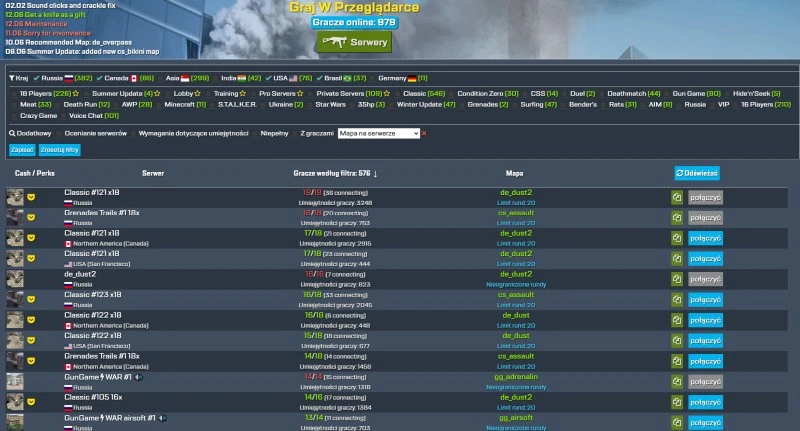
Task: Sort by Gracze według filtra column arrow
Action: 375,174
